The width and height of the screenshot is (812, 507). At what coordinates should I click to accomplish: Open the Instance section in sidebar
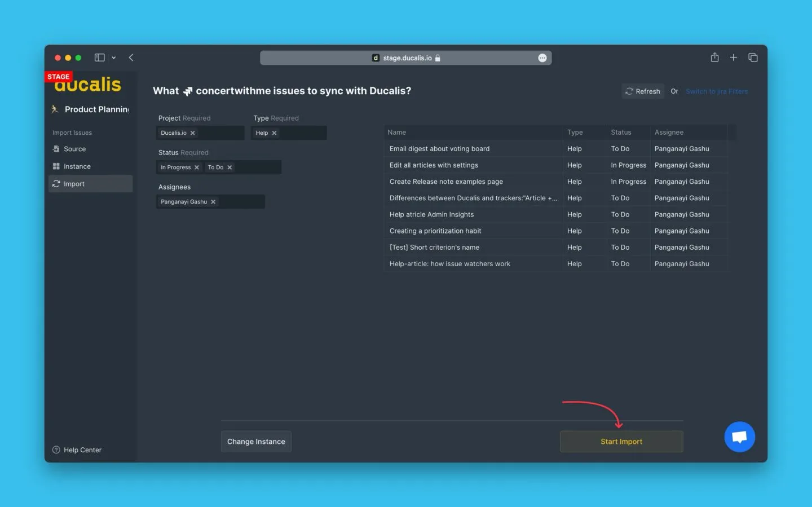click(77, 166)
